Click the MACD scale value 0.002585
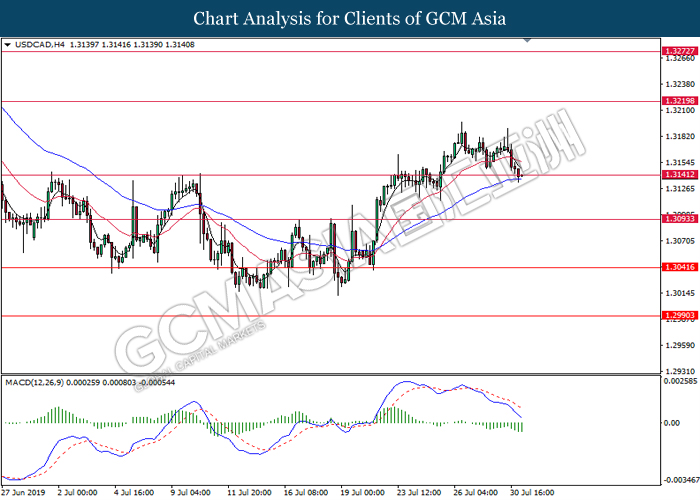Viewport: 700px width, 500px height. 680,381
